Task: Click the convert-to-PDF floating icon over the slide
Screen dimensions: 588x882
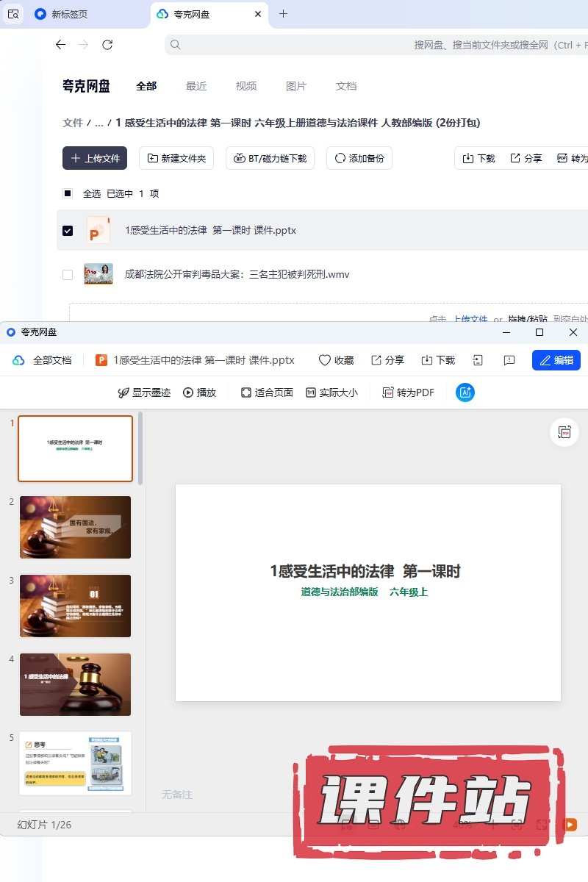Action: [564, 432]
